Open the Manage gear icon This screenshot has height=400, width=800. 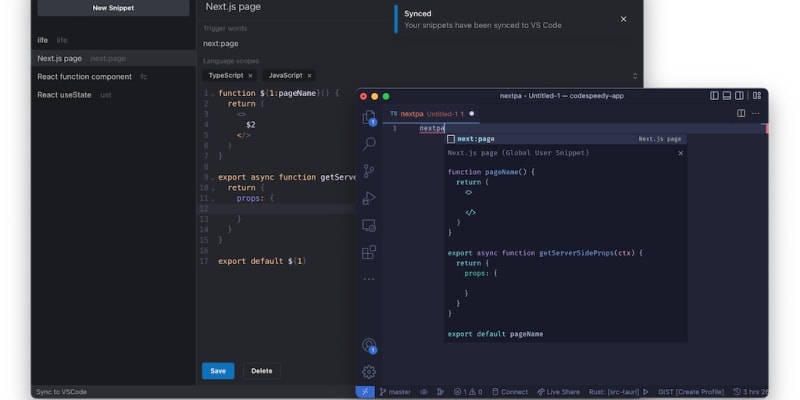(369, 372)
